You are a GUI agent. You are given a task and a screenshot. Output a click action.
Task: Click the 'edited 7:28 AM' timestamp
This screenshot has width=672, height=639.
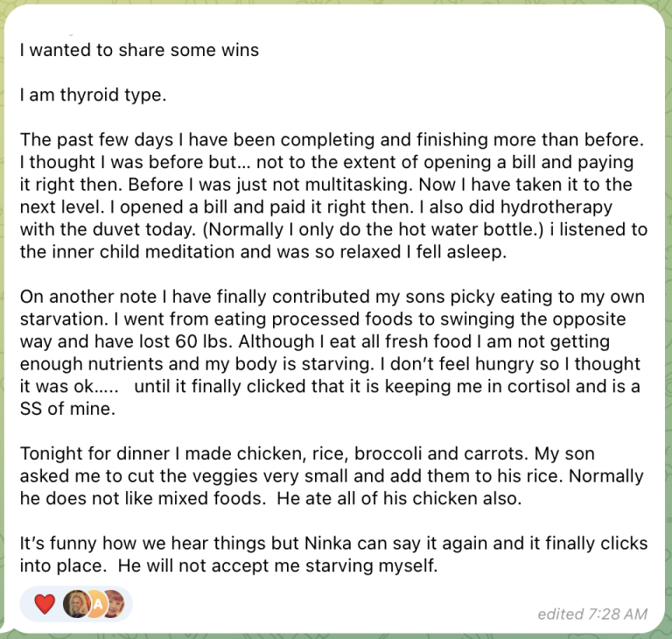tap(592, 614)
